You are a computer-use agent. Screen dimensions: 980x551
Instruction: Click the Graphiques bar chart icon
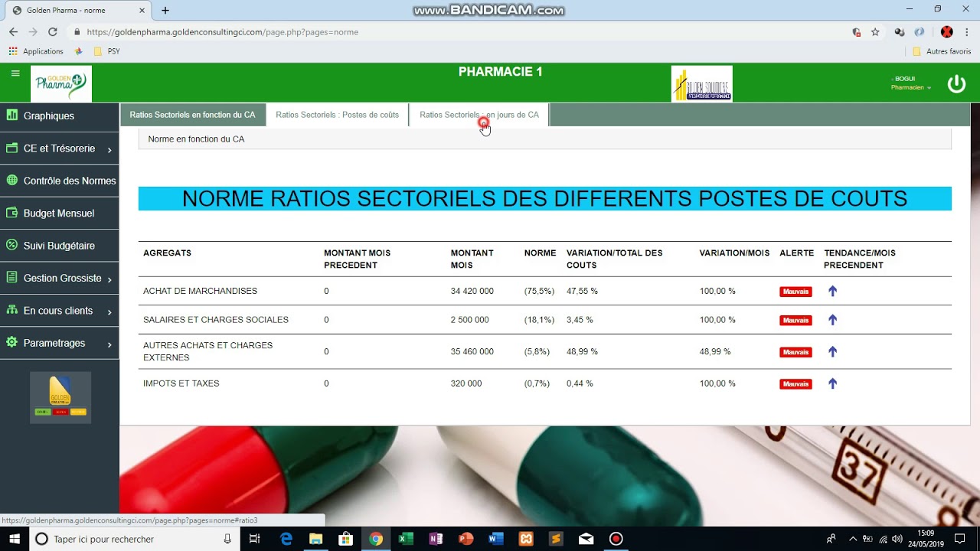(11, 115)
